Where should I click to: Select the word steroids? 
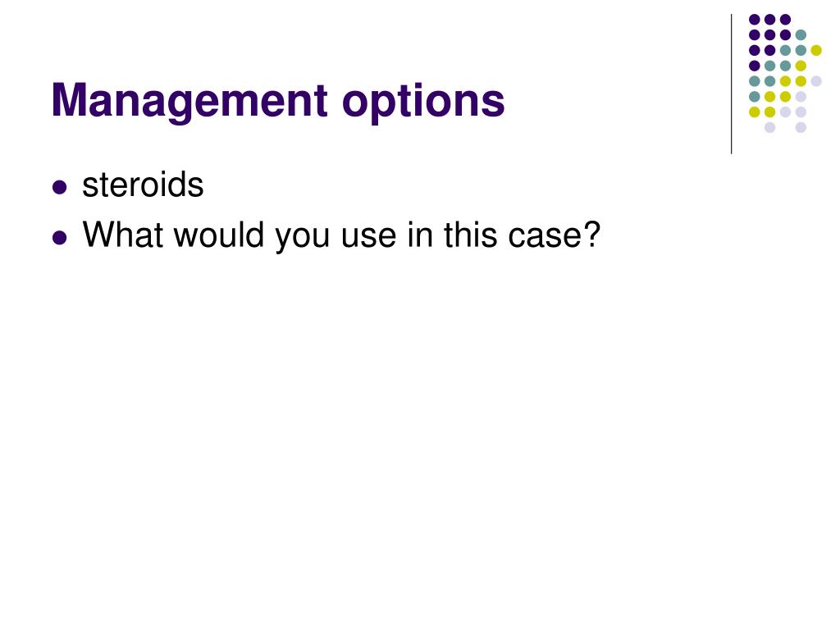[143, 185]
